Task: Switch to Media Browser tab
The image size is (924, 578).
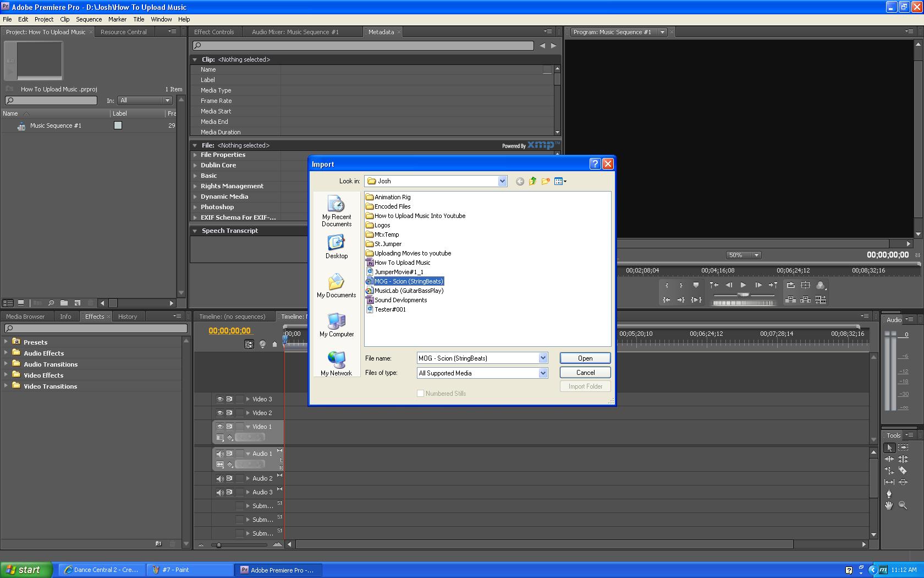Action: 25,317
